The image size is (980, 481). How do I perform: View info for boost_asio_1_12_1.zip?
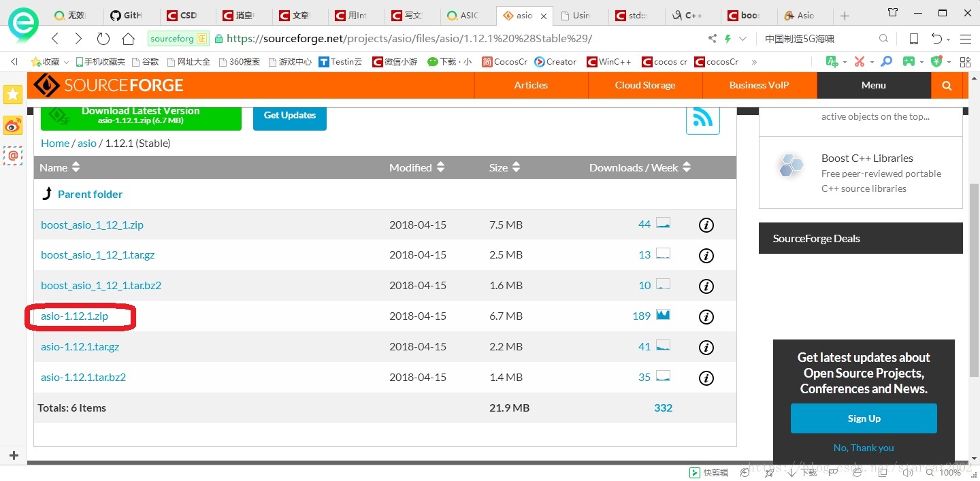coord(706,225)
